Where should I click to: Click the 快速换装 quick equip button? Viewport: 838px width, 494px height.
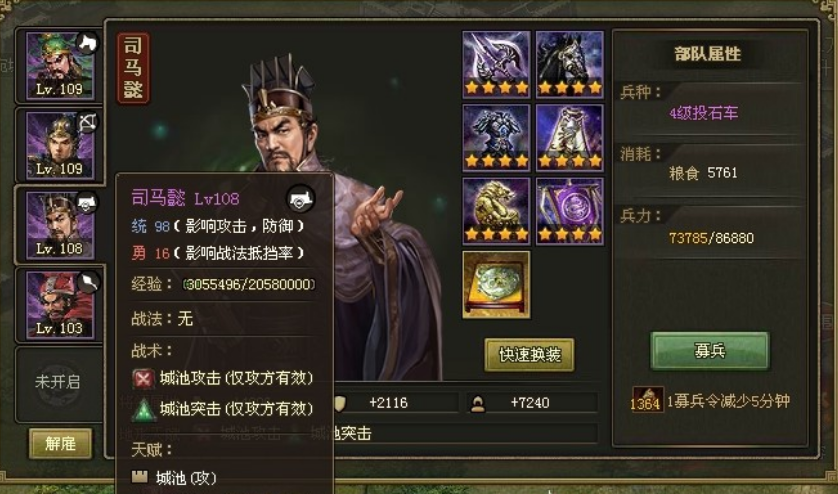(x=530, y=354)
